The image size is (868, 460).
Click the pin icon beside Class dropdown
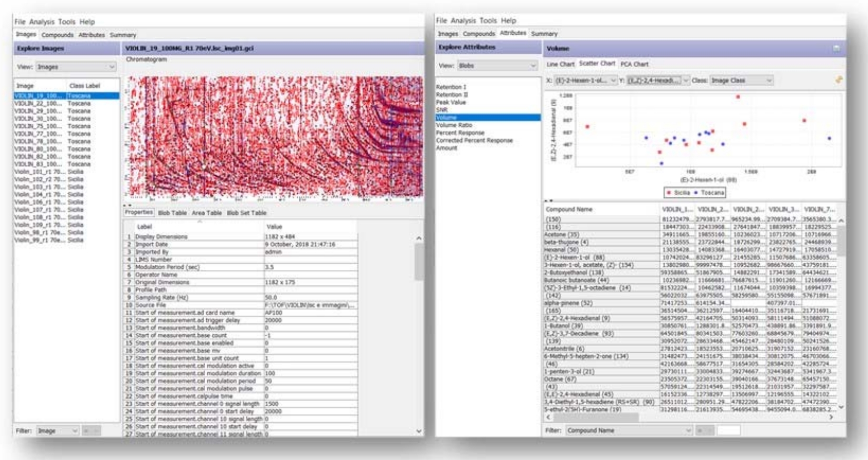point(838,80)
